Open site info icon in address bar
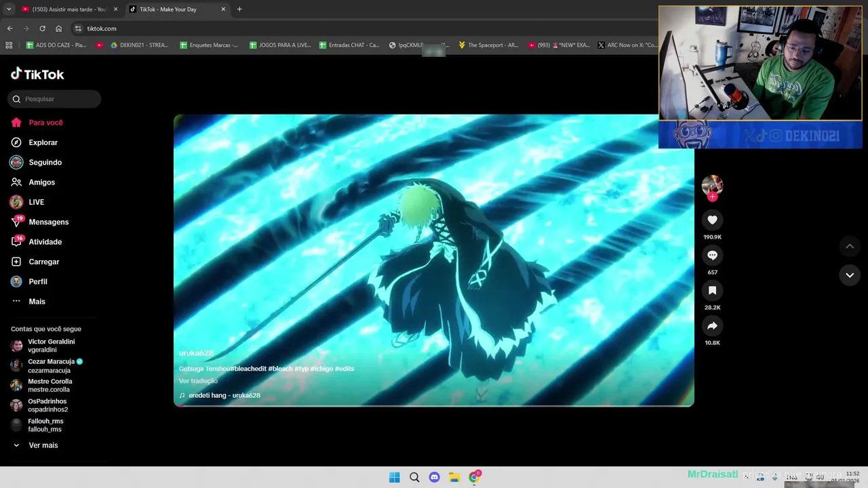 tap(78, 28)
